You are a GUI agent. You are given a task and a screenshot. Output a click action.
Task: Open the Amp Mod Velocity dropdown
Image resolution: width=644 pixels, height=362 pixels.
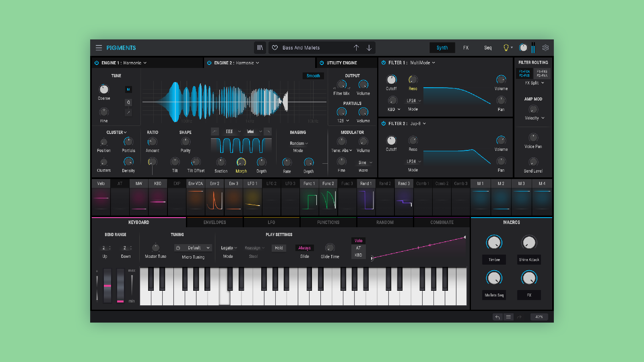(535, 118)
